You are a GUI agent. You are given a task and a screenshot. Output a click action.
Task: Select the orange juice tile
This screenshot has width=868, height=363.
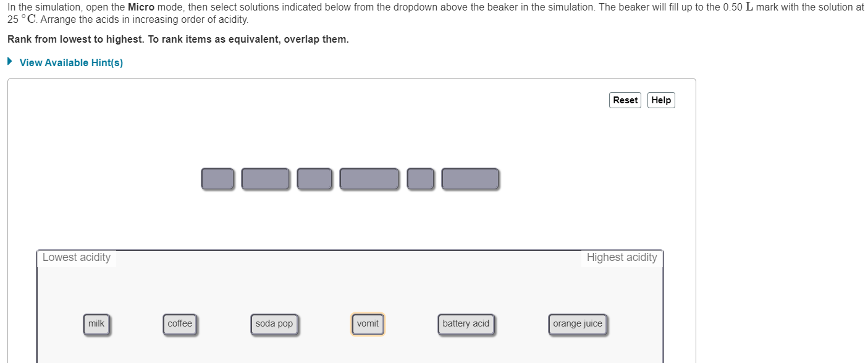pos(577,323)
